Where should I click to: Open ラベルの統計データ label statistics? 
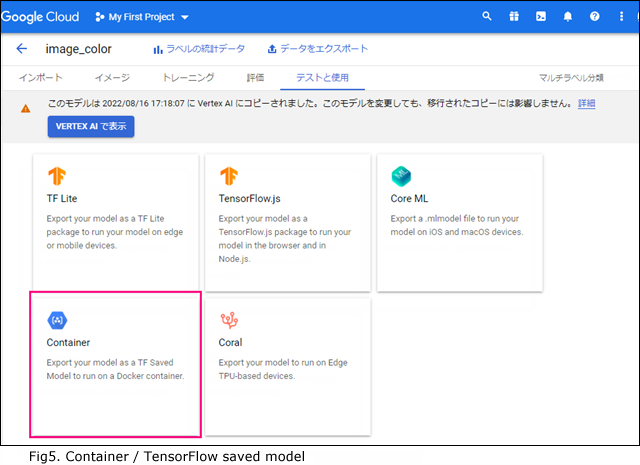(x=199, y=49)
